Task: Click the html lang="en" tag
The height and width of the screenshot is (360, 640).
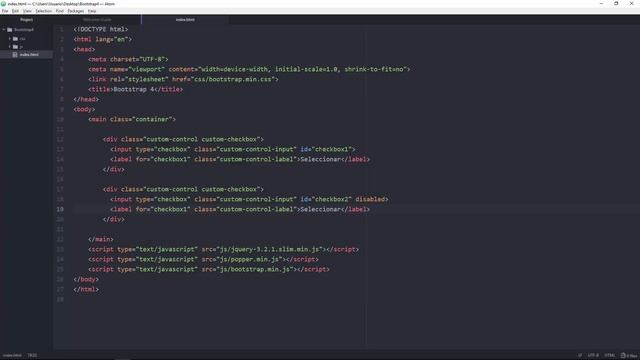Action: (x=102, y=39)
